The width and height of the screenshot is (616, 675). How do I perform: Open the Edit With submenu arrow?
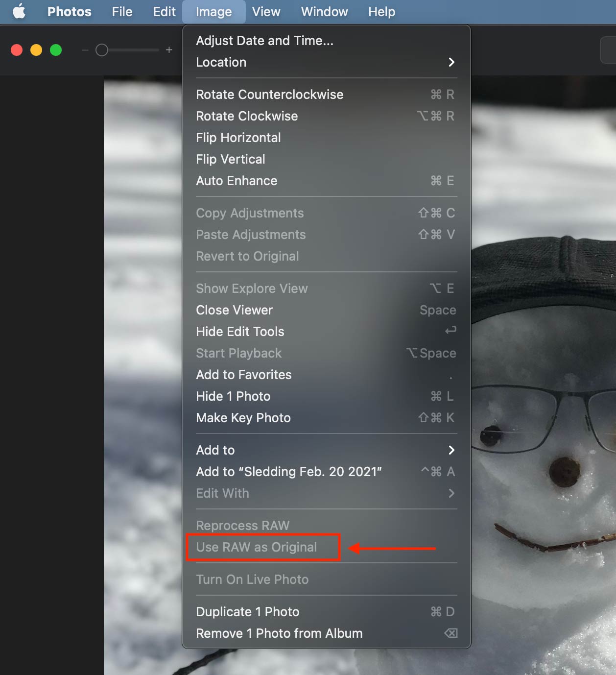click(x=451, y=493)
